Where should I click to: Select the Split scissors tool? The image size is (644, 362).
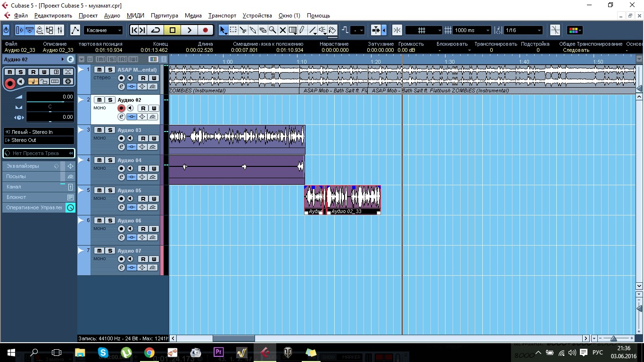click(243, 30)
